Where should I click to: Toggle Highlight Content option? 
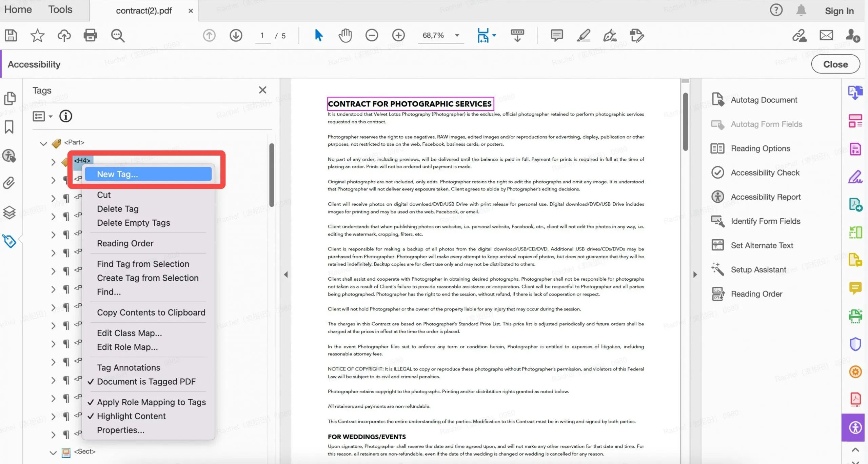pyautogui.click(x=131, y=415)
